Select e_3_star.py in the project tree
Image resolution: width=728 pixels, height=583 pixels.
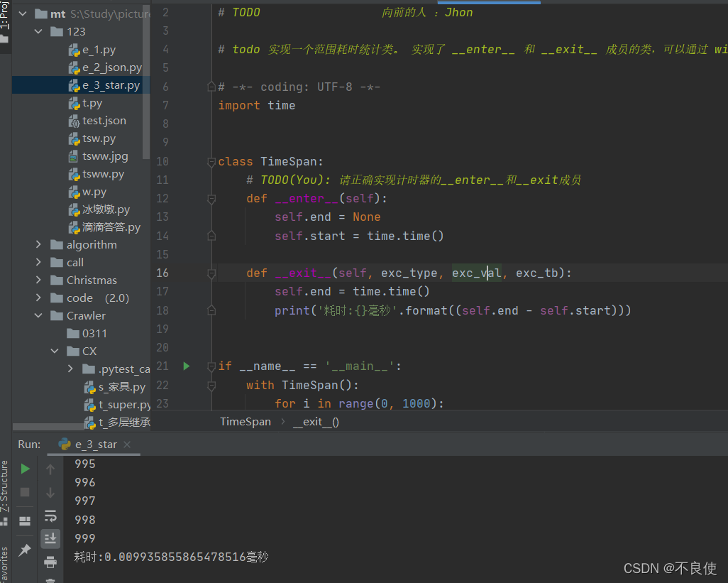coord(104,85)
